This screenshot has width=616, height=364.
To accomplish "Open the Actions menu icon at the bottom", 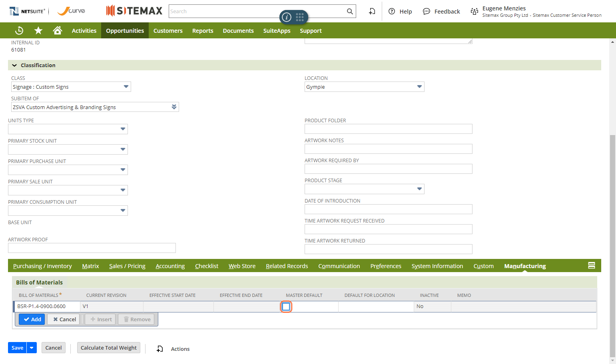I will coord(160,349).
